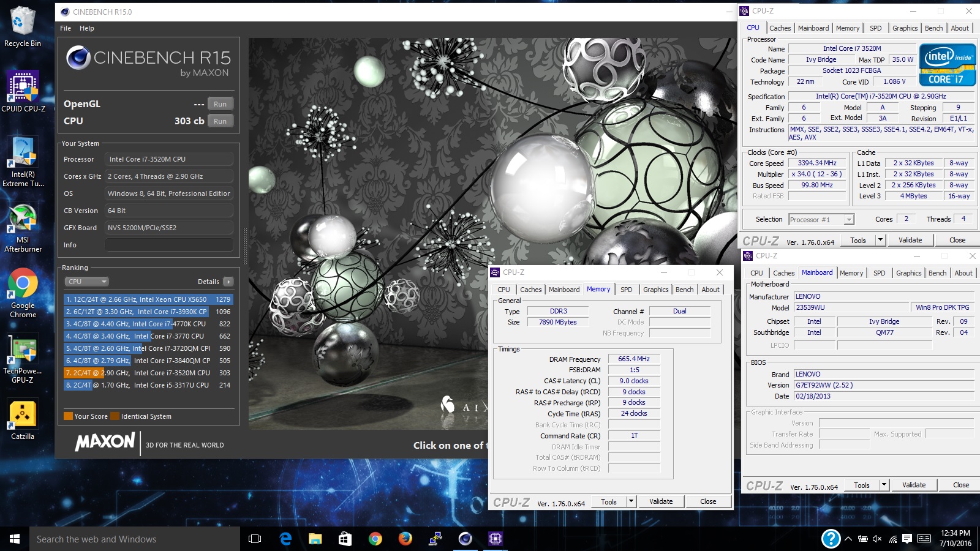Show hidden tray icons chevron
Viewport: 980px width, 551px height.
(848, 539)
